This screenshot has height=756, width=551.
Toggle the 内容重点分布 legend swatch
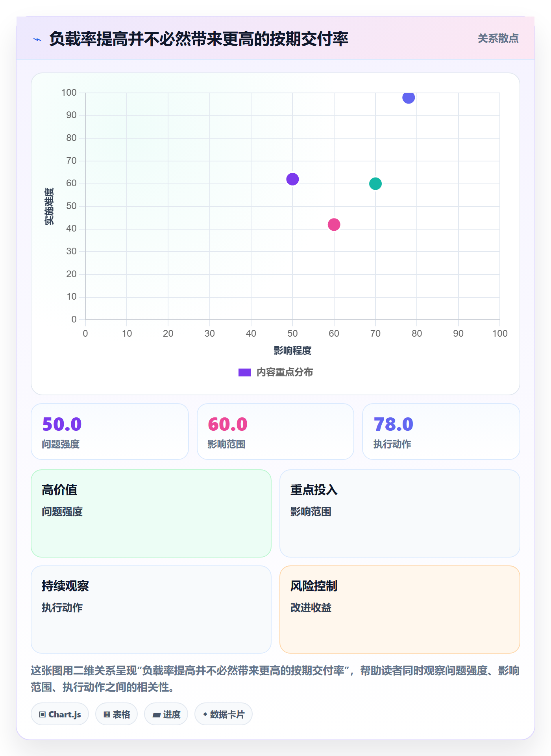(244, 372)
